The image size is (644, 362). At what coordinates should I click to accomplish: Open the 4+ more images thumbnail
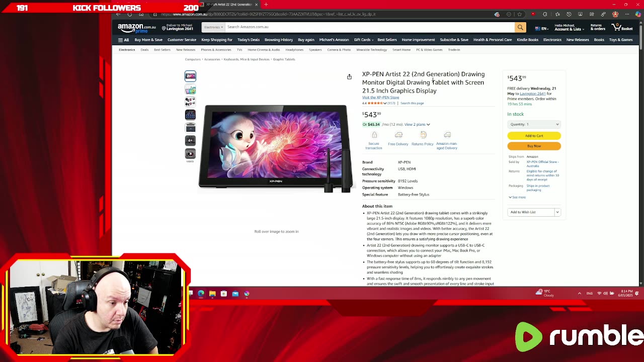pos(190,140)
